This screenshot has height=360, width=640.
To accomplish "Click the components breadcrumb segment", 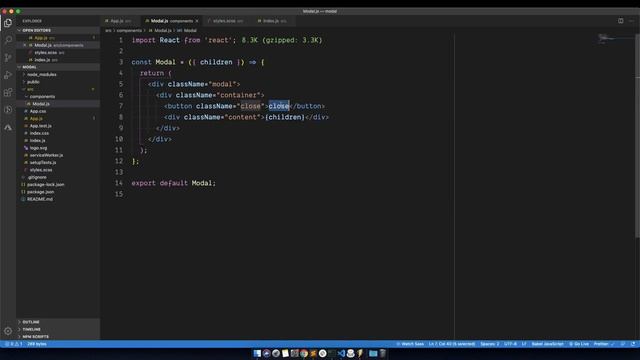I will click(x=129, y=31).
